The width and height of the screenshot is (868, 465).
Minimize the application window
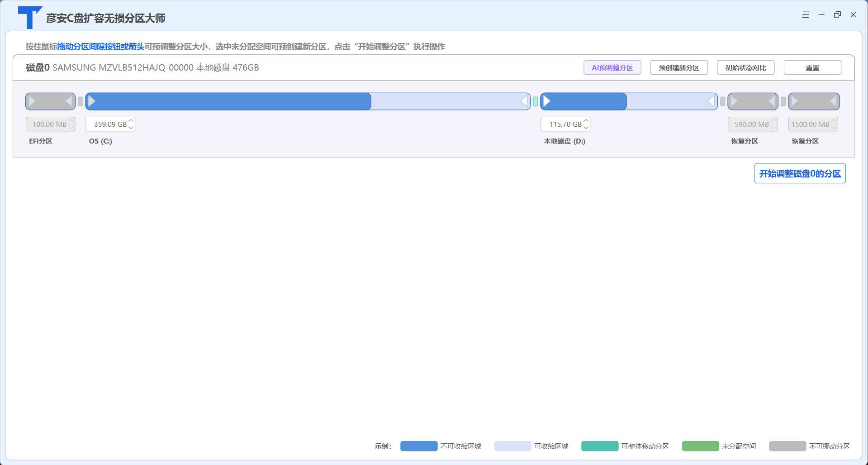pos(821,15)
